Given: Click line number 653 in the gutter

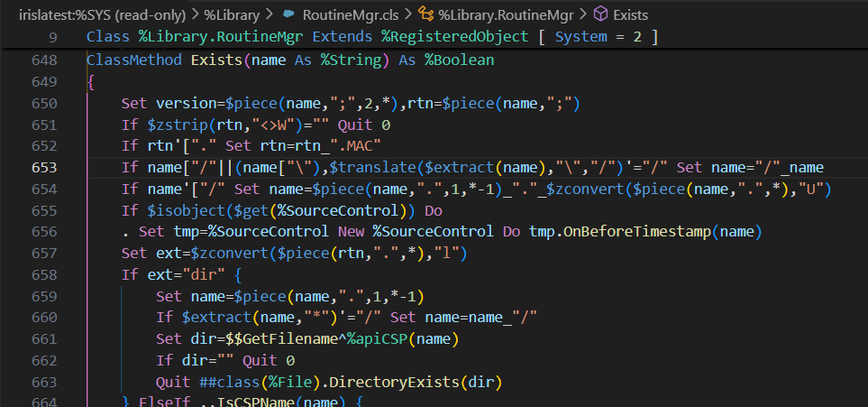Looking at the screenshot, I should point(45,167).
